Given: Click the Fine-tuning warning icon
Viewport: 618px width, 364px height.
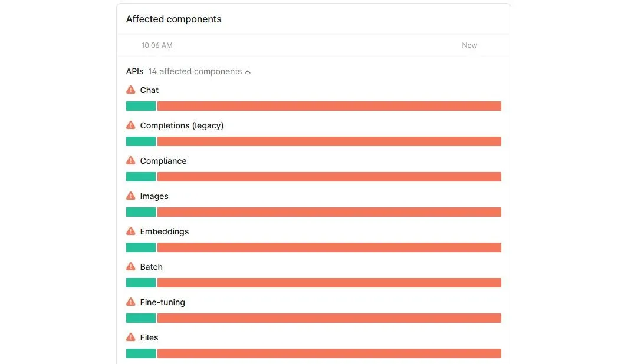Looking at the screenshot, I should point(131,302).
